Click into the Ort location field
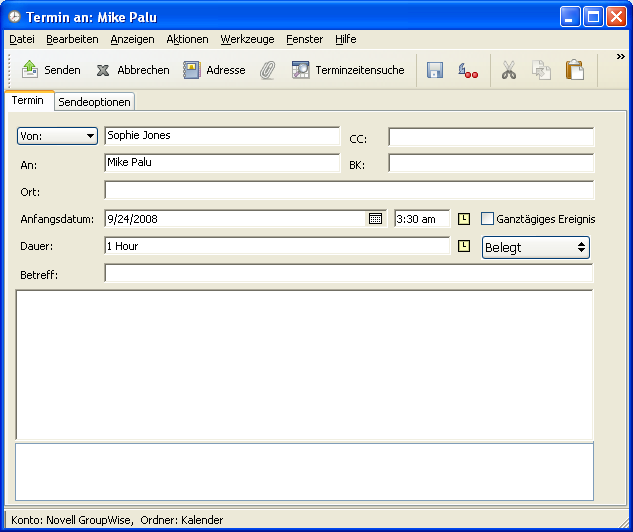Image resolution: width=633 pixels, height=532 pixels. [349, 190]
